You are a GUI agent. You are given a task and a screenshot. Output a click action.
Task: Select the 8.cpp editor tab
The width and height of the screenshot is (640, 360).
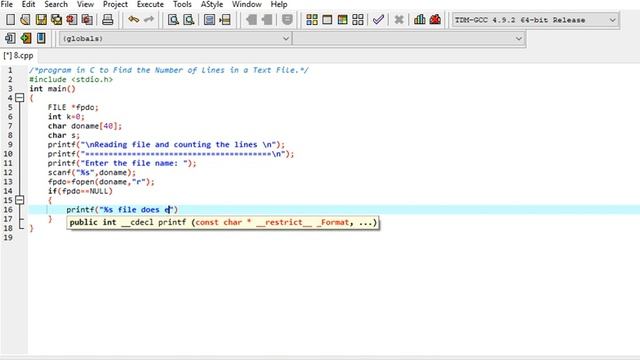pyautogui.click(x=18, y=56)
